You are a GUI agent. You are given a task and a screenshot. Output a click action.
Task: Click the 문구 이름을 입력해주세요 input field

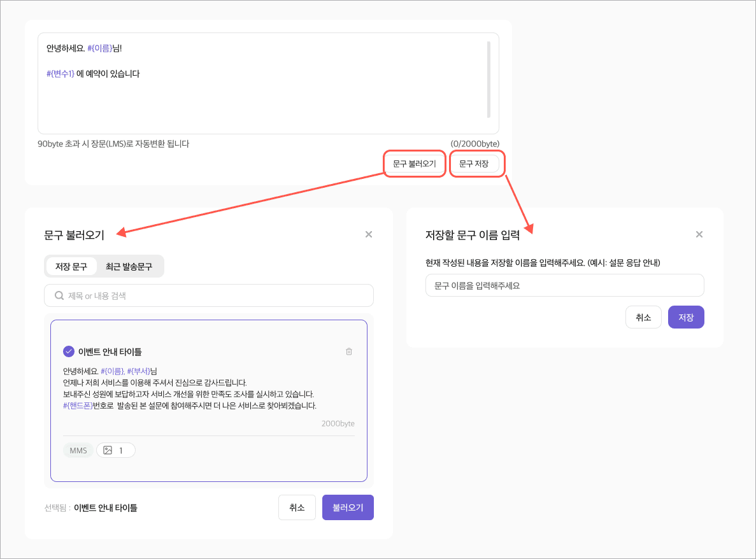click(564, 285)
